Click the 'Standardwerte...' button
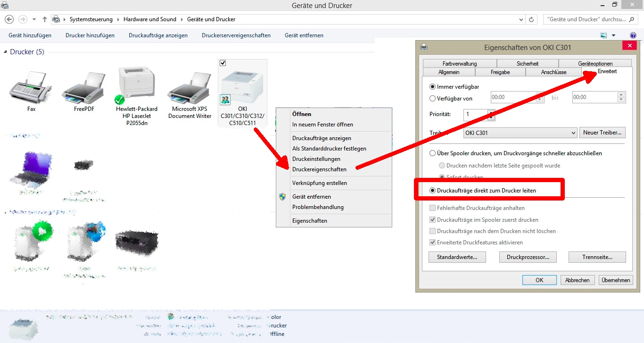 tap(457, 257)
